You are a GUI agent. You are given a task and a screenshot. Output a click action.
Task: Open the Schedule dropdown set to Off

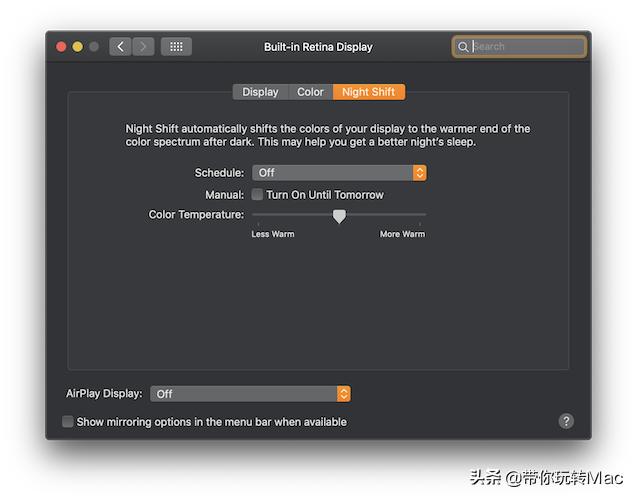pyautogui.click(x=339, y=173)
